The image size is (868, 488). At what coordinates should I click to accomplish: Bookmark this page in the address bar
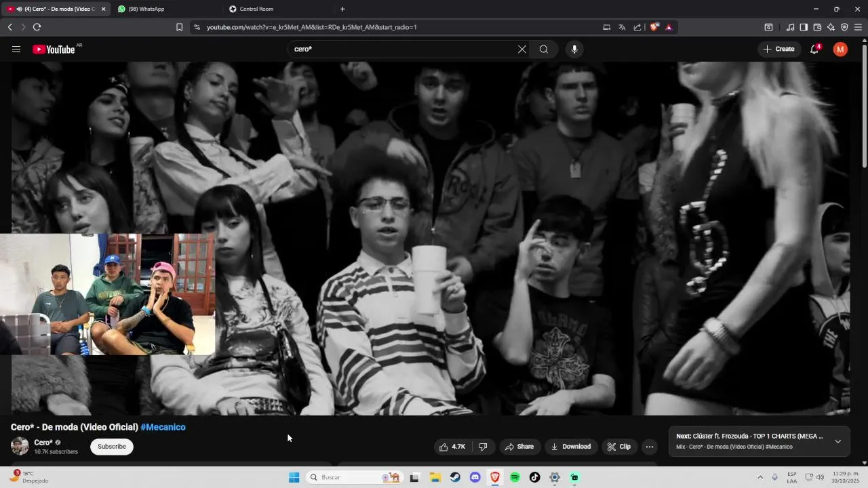(x=179, y=27)
